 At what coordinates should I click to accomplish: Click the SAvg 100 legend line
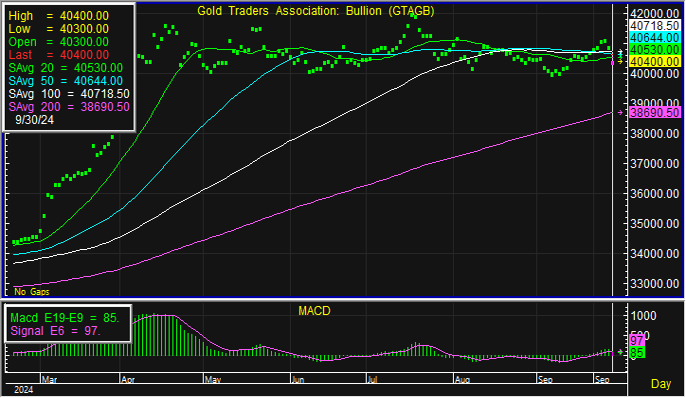pyautogui.click(x=69, y=94)
